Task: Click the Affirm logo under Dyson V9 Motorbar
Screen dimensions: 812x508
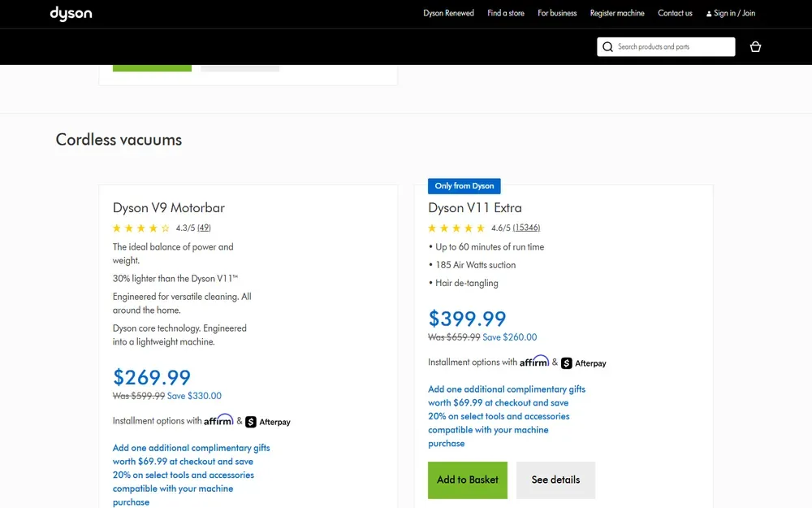Action: pyautogui.click(x=218, y=420)
